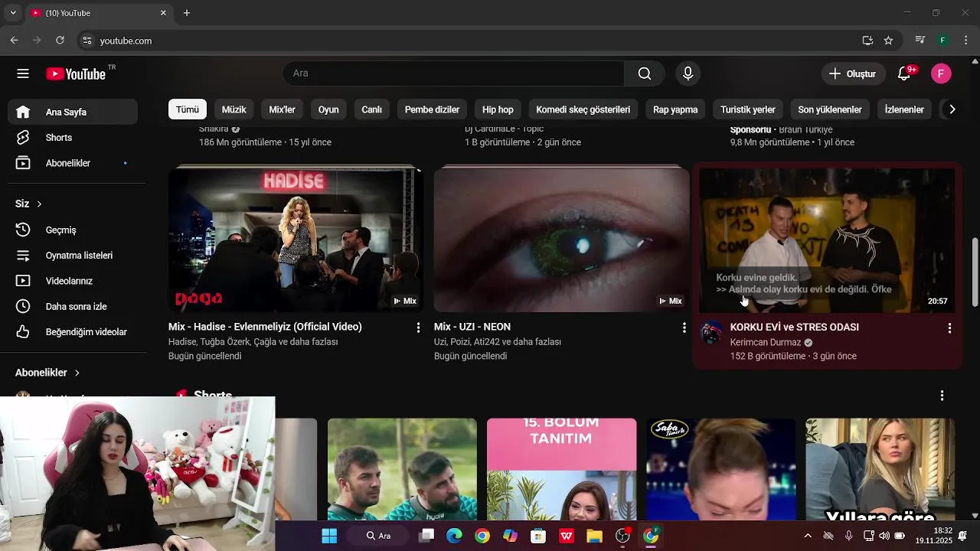Viewport: 980px width, 551px height.
Task: Select the Oyun filter chip
Action: click(328, 109)
